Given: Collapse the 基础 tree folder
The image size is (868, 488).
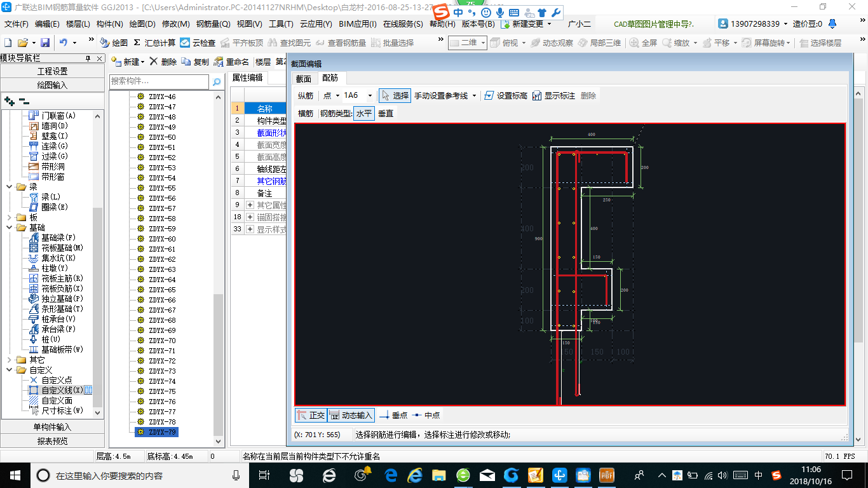Looking at the screenshot, I should point(10,227).
